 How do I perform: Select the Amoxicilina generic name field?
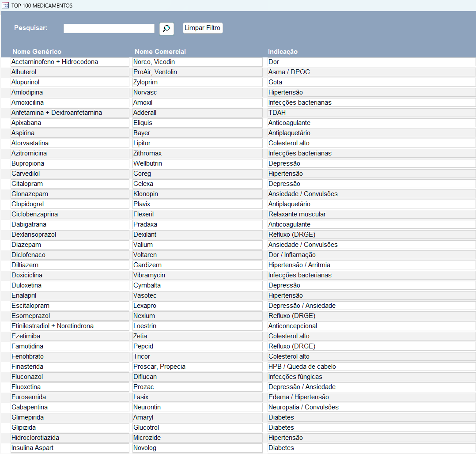click(70, 102)
